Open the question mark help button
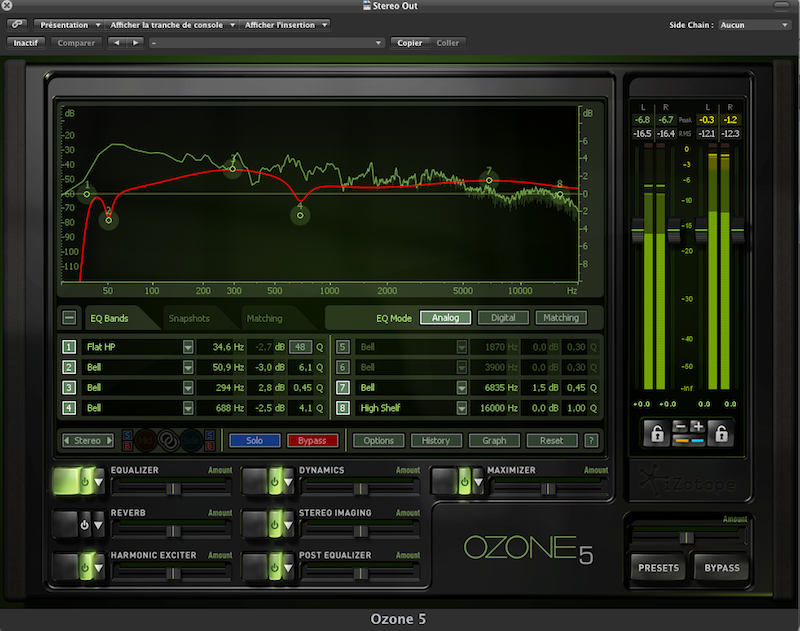 (591, 440)
